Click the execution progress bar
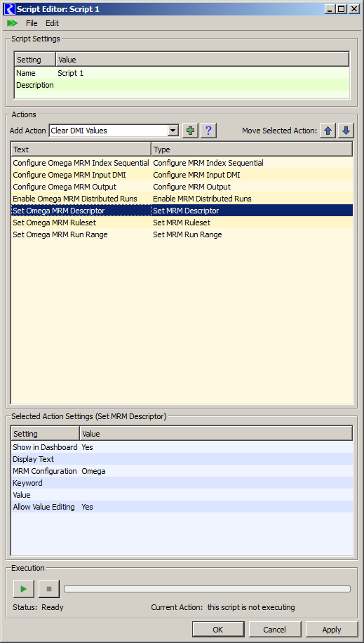The width and height of the screenshot is (364, 643). click(207, 589)
